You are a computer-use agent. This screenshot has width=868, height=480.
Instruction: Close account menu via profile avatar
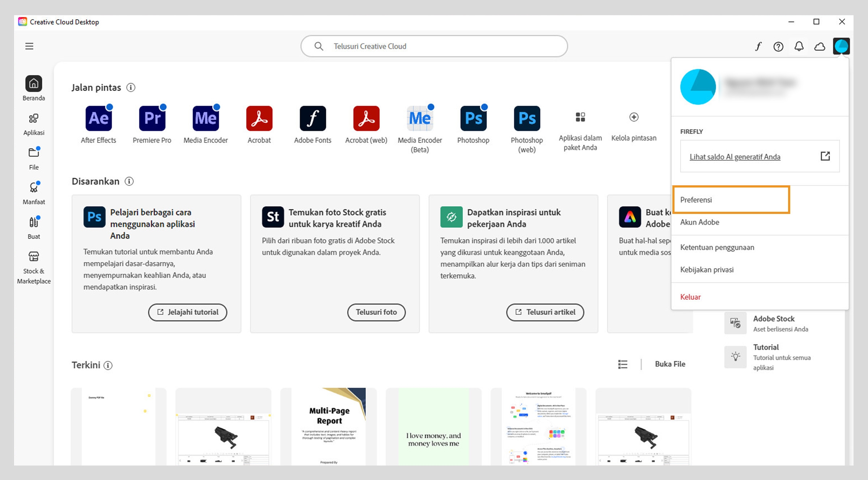point(841,46)
